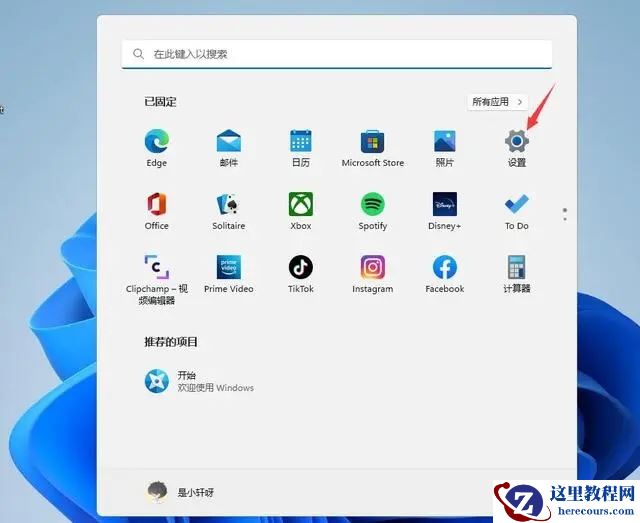Open the 邮件 mail app
This screenshot has width=640, height=523.
coord(229,148)
